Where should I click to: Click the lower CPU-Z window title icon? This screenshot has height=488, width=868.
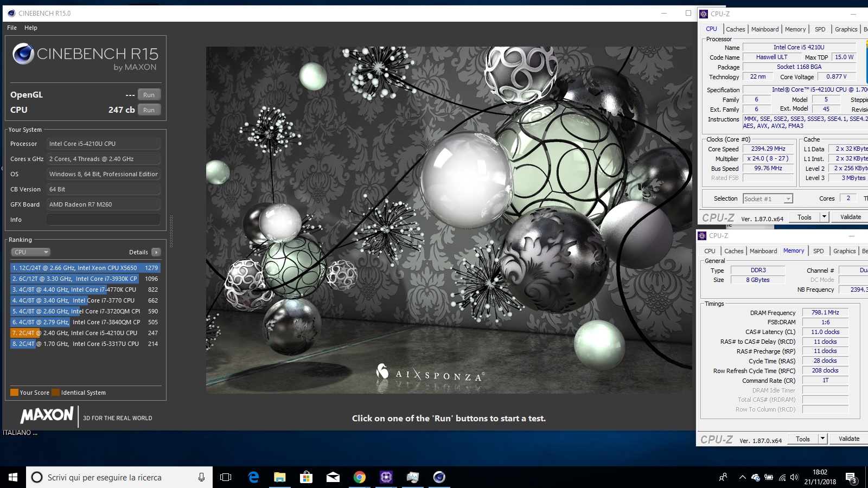pyautogui.click(x=702, y=235)
